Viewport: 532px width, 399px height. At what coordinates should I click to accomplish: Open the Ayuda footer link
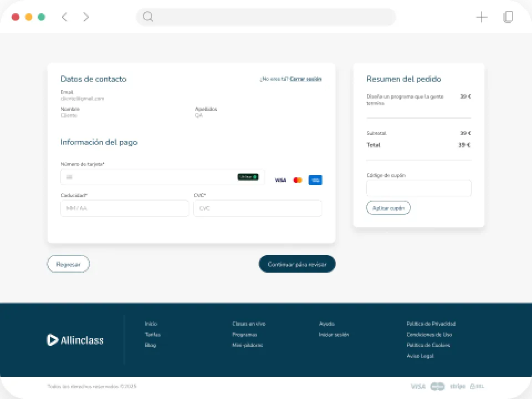click(x=327, y=324)
